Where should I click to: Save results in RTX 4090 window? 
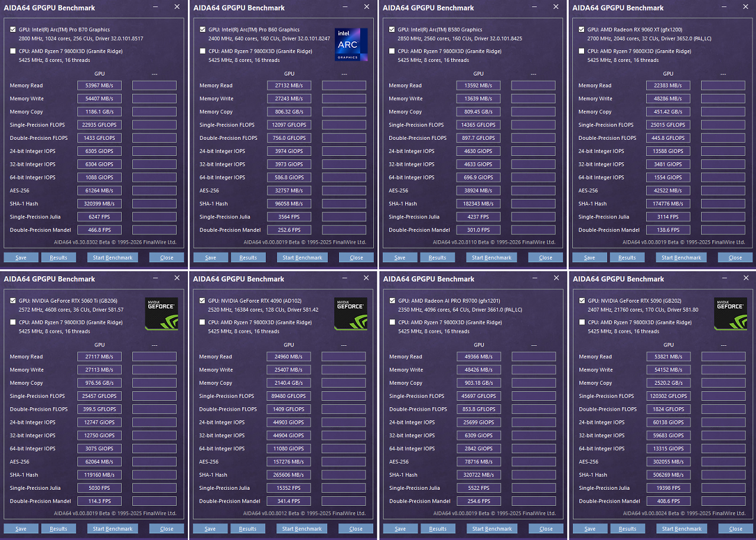(210, 529)
